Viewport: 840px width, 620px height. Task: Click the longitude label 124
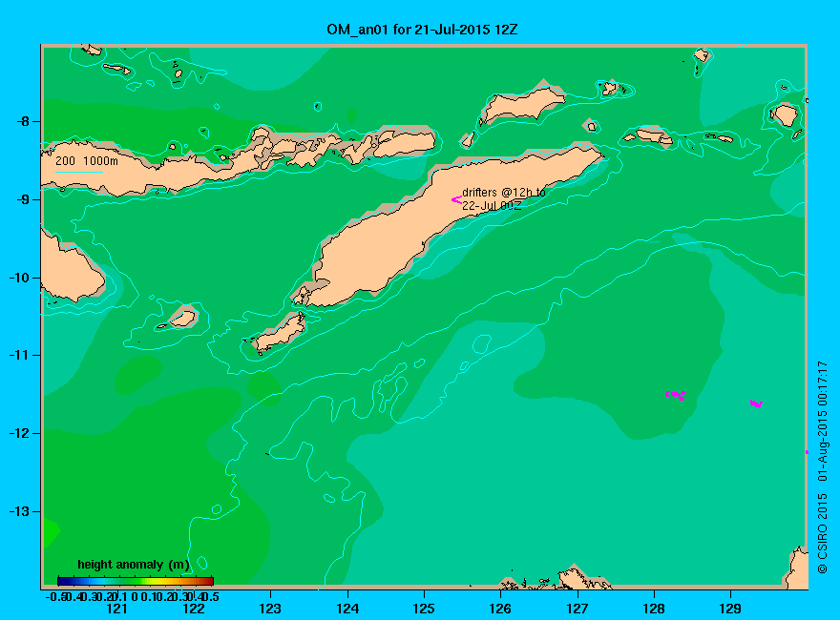tap(347, 609)
